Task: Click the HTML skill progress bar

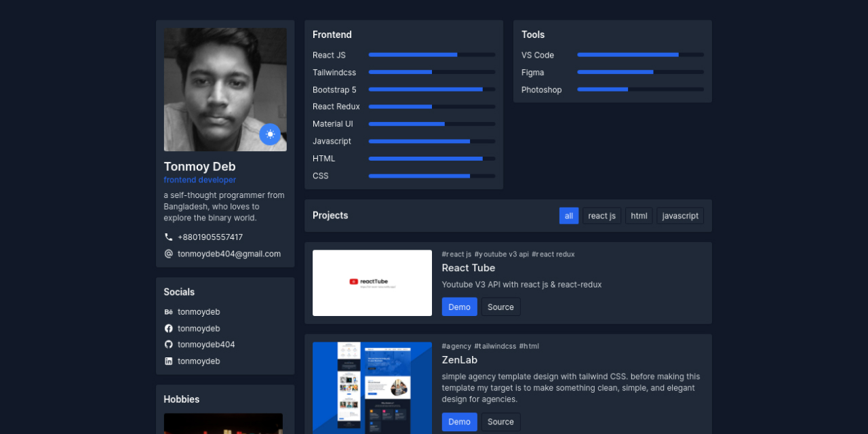Action: tap(432, 158)
